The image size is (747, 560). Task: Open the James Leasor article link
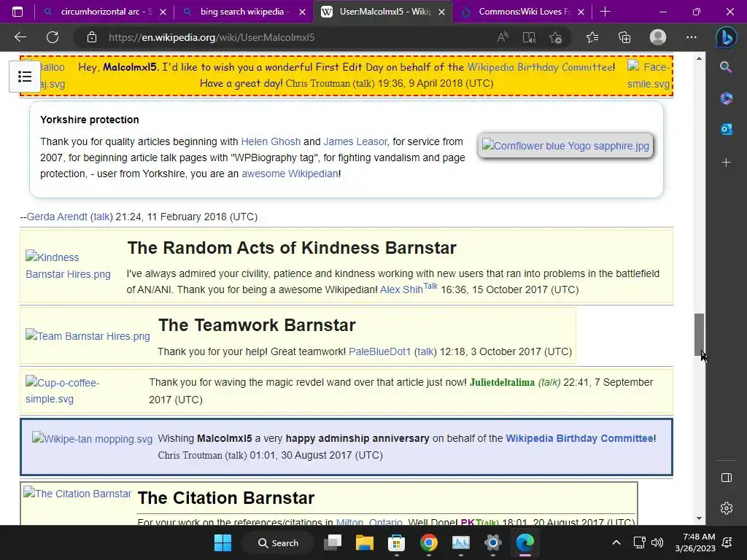[355, 141]
